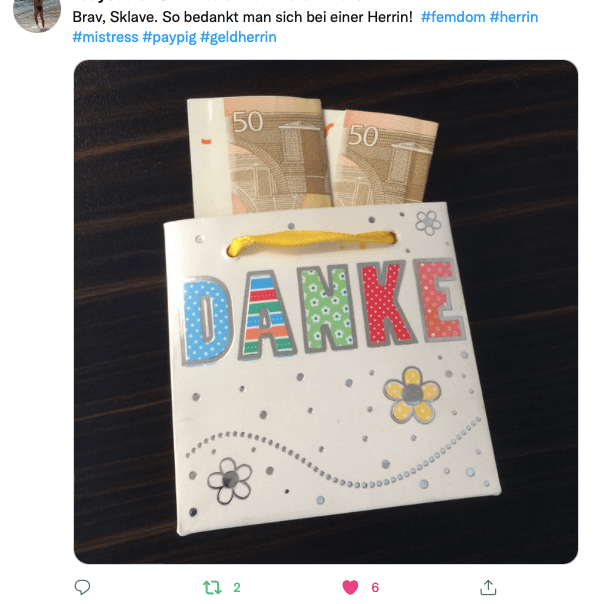Click the red letter K in photo
Viewport: 594px width, 604px height.
[x=387, y=304]
